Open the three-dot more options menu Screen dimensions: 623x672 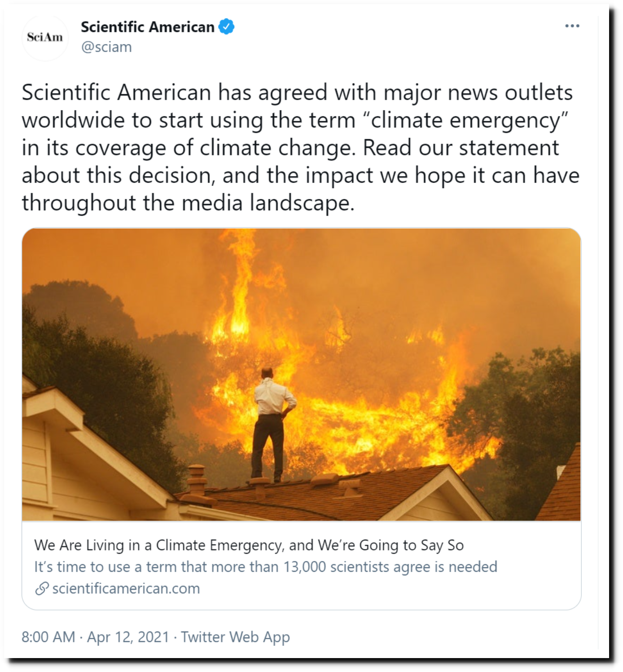click(572, 26)
